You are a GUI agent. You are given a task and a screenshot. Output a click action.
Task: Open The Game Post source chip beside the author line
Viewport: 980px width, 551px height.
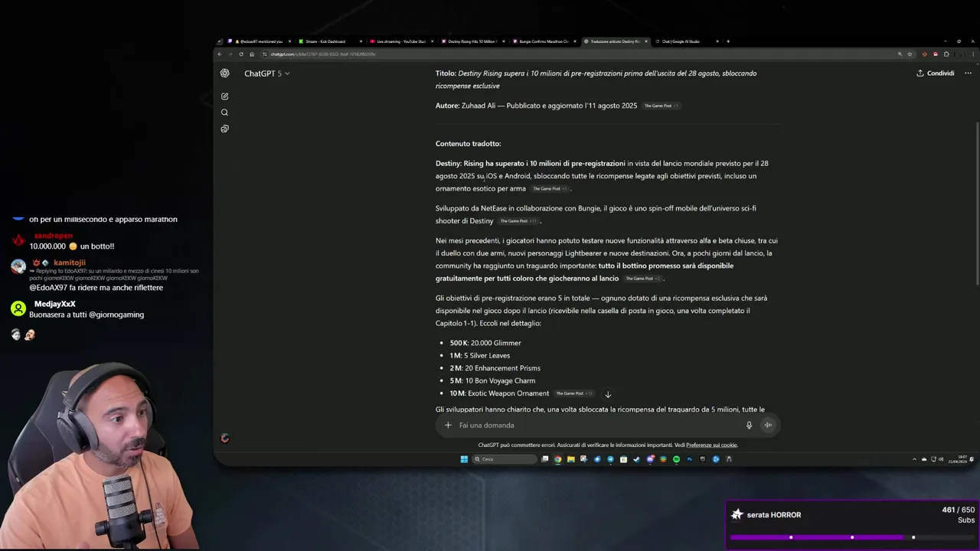click(x=661, y=106)
